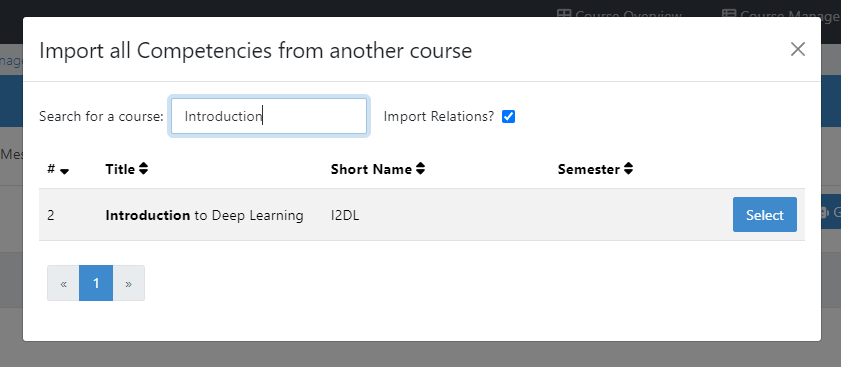Click the down arrow beside # column
Screen dimensions: 841x367
click(64, 171)
